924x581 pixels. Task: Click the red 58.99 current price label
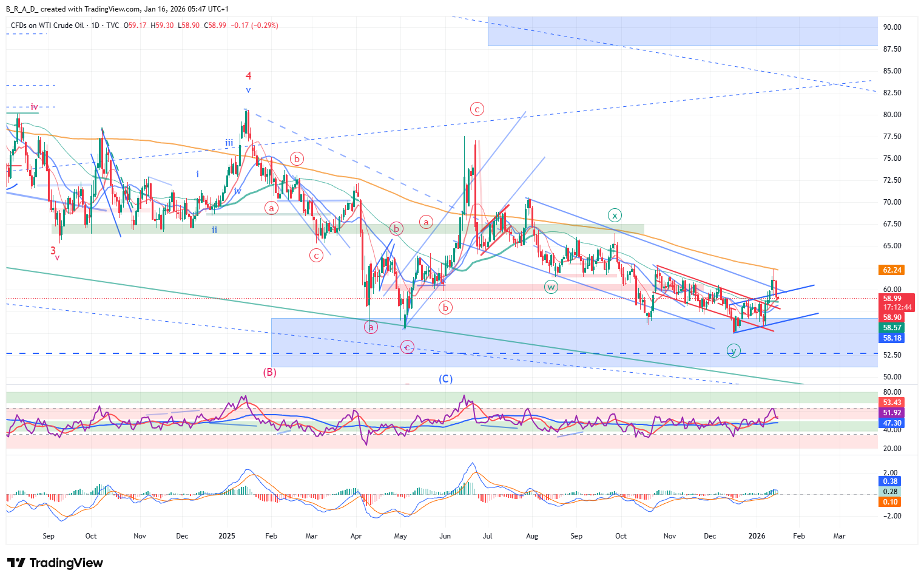click(892, 299)
